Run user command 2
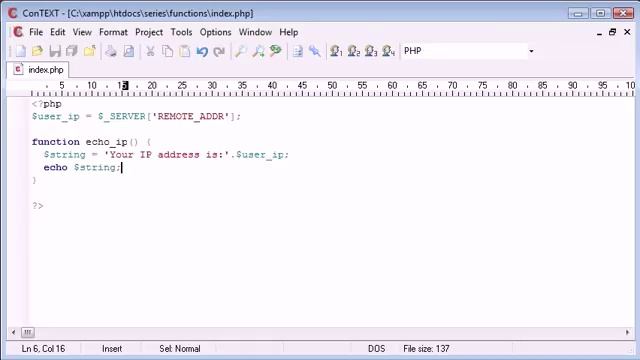 (353, 51)
